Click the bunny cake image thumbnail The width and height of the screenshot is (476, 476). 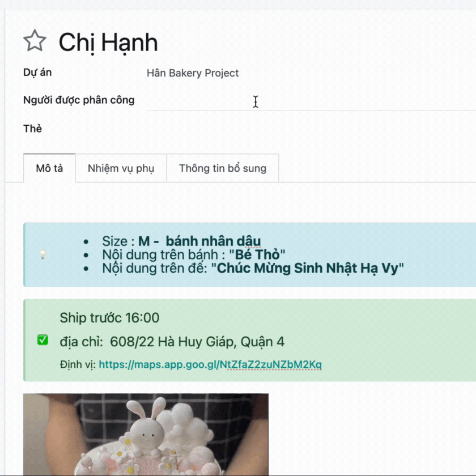point(146,435)
